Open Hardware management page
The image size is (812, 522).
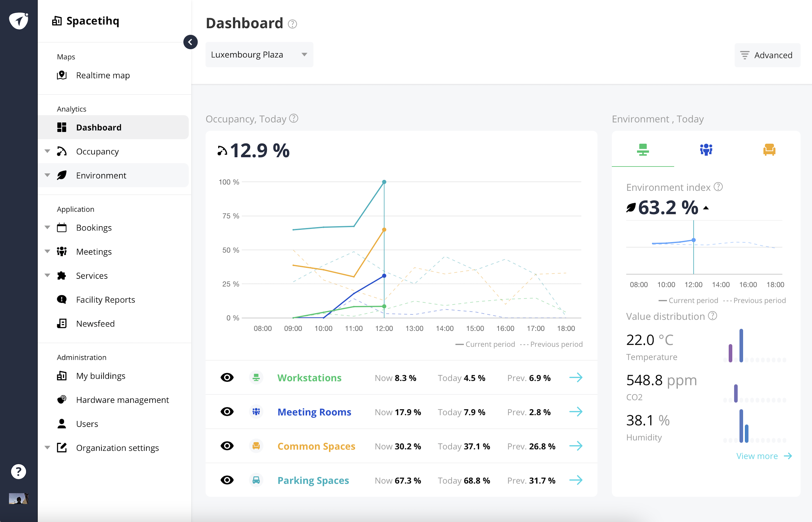[x=122, y=400]
